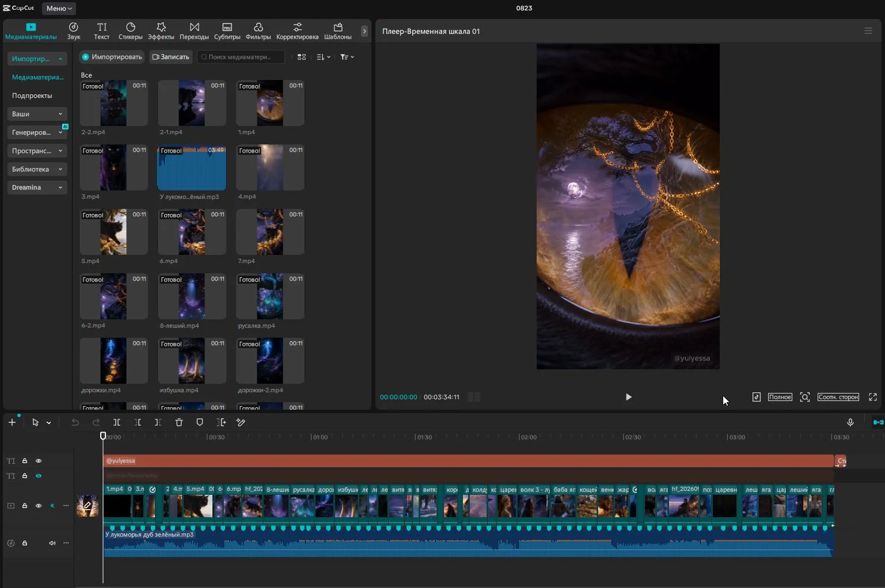Image resolution: width=885 pixels, height=588 pixels.
Task: Click the delete-left trim tool
Action: click(138, 422)
